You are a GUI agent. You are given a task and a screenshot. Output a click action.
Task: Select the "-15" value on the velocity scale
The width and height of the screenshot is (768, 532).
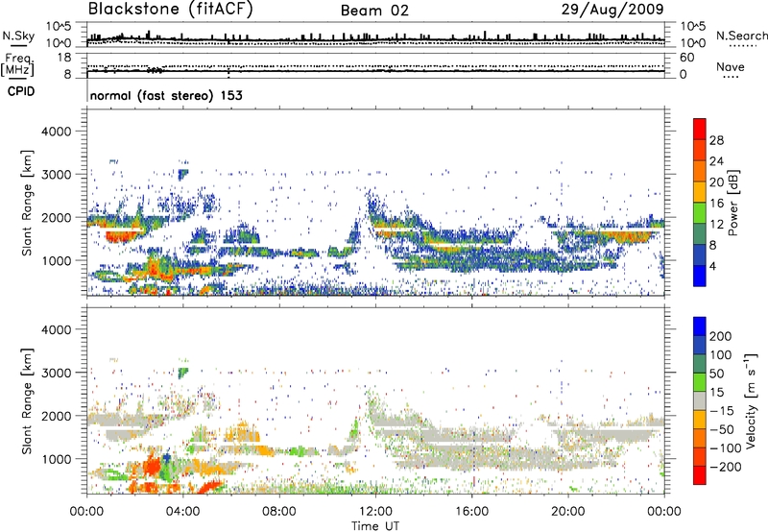tap(722, 411)
